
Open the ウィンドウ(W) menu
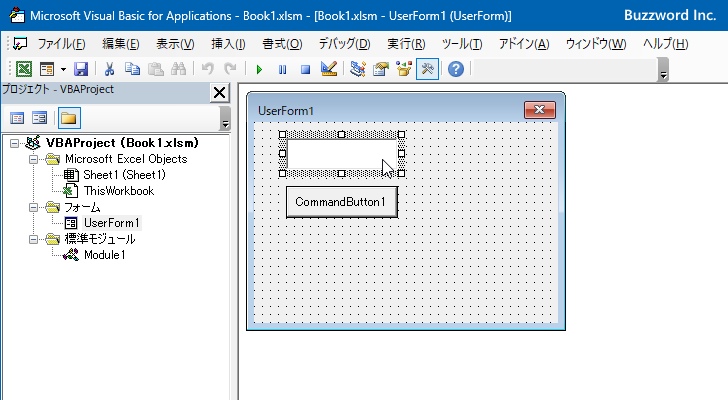coord(596,44)
